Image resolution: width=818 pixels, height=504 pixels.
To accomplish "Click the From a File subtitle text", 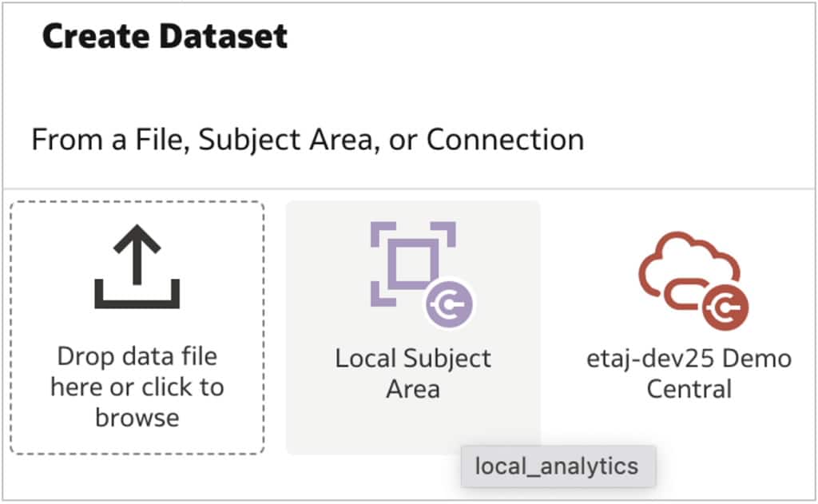I will [307, 140].
